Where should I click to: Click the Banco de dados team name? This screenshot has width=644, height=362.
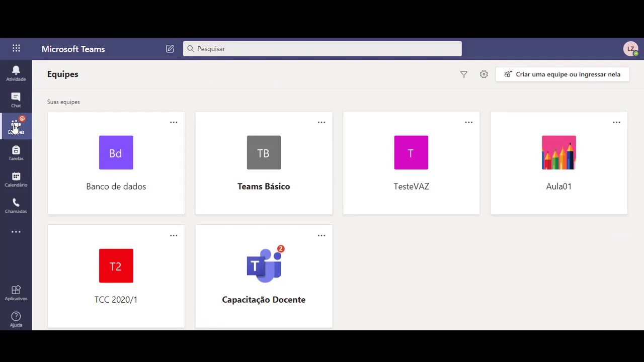(116, 186)
